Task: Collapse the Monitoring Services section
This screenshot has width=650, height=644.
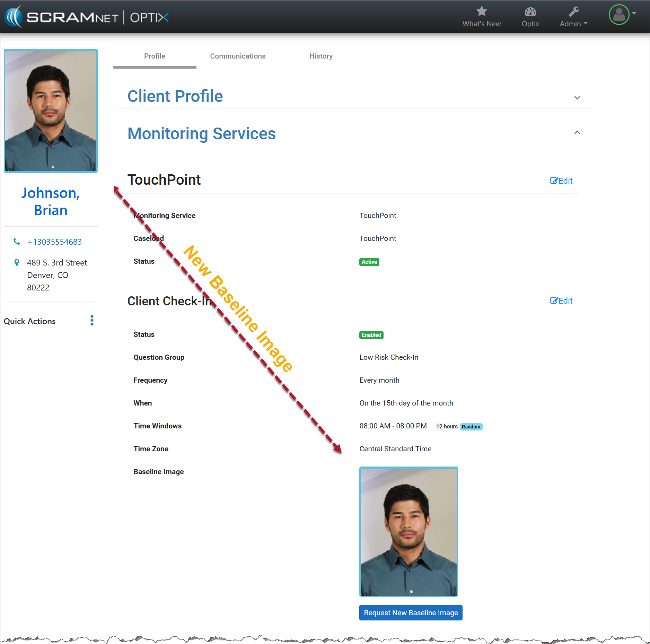Action: 577,133
